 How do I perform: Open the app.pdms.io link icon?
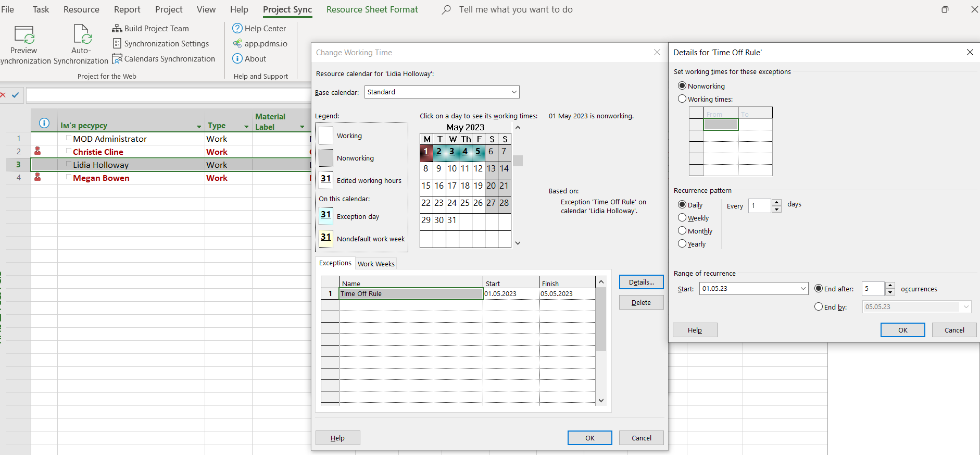[237, 44]
